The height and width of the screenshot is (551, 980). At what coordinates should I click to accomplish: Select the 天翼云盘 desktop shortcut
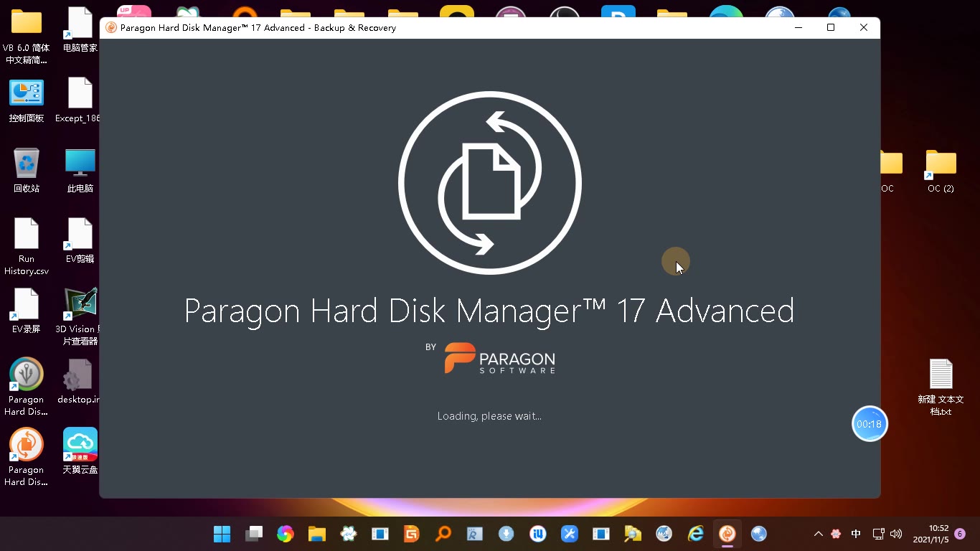[x=80, y=452]
